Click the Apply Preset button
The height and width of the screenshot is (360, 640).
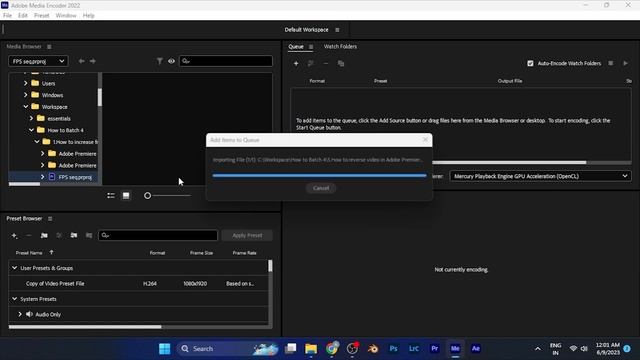coord(247,235)
